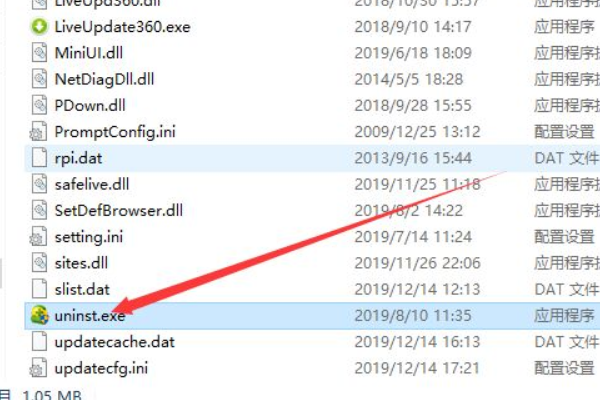Click the MiniUI.dll file icon

39,53
